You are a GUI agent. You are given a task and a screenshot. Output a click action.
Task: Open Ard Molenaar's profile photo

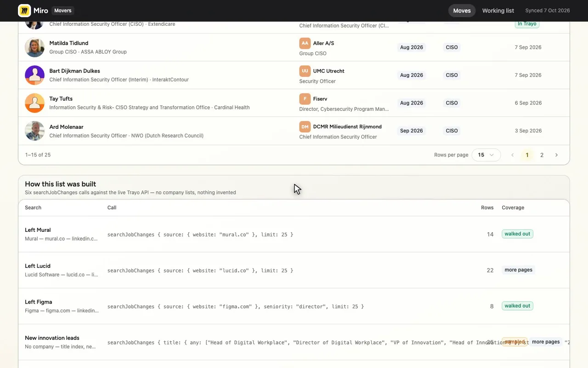[34, 131]
